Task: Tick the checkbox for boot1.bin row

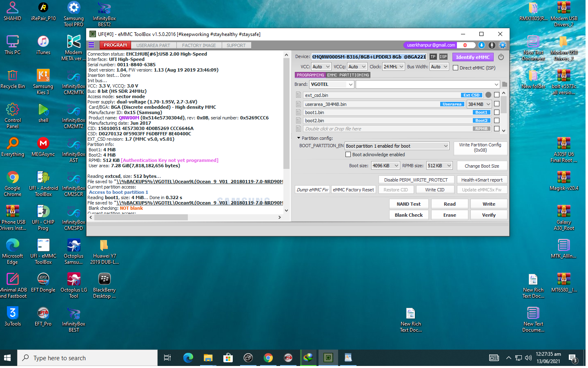Action: (497, 112)
